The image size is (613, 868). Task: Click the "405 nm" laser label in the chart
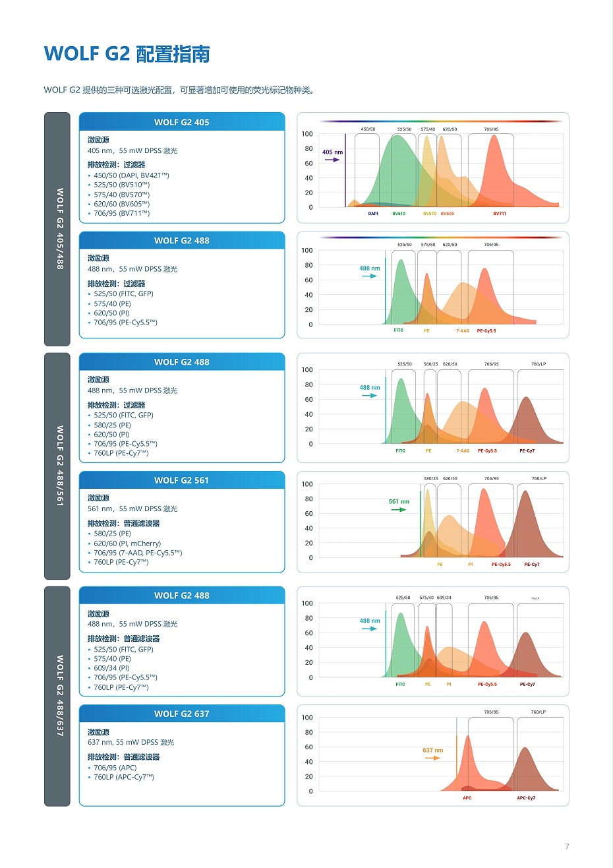coord(332,152)
